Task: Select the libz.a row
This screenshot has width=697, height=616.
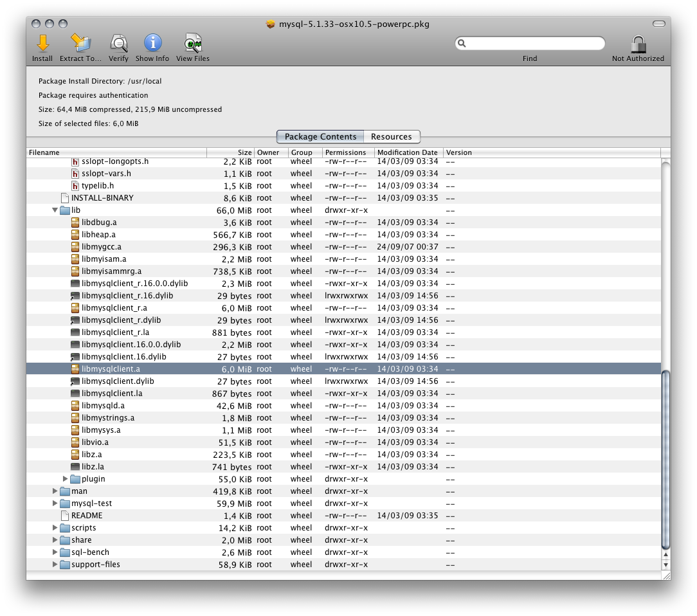Action: [343, 455]
